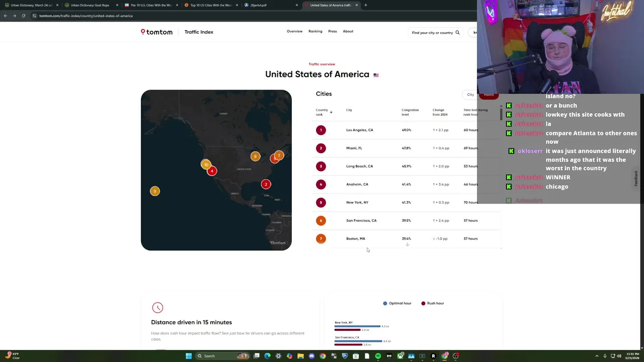Reload the page with refresh icon

[23, 16]
